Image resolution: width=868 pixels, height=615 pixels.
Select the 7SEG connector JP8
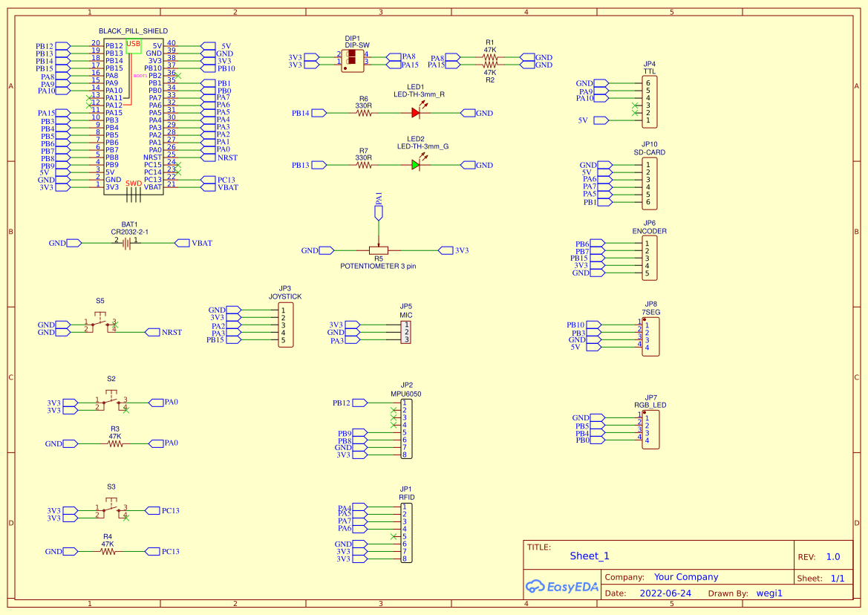[x=649, y=335]
